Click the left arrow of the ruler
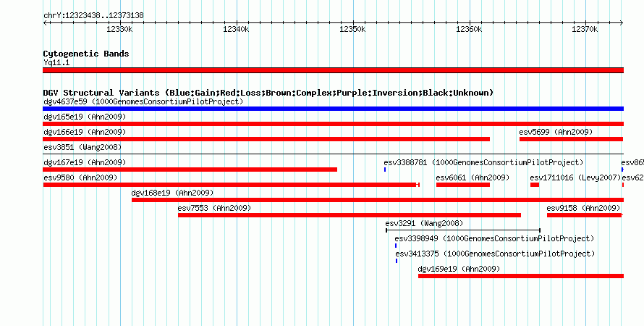The height and width of the screenshot is (326, 644). pyautogui.click(x=45, y=22)
